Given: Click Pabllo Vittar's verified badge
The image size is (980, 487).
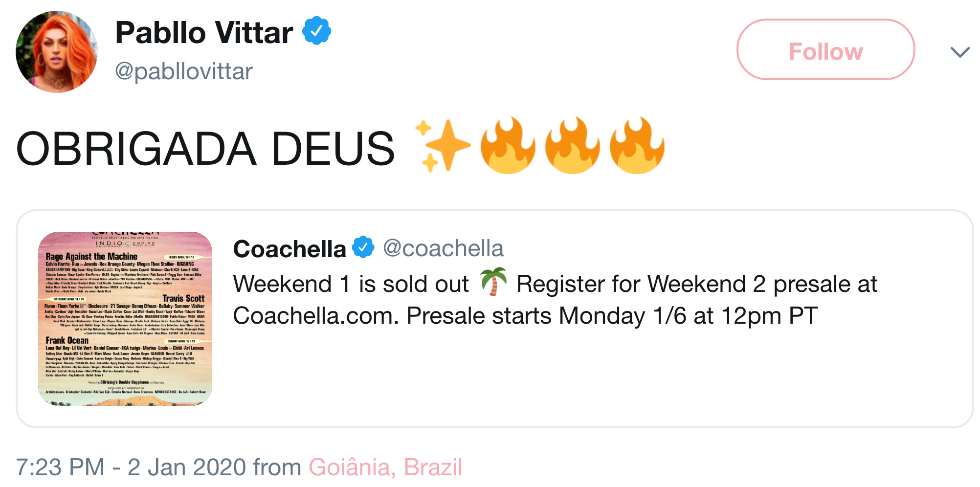Looking at the screenshot, I should (x=316, y=31).
